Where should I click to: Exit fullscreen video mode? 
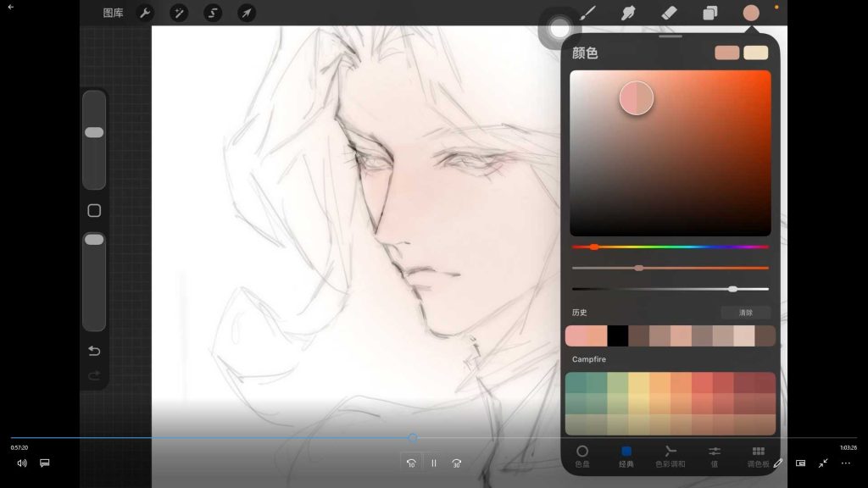tap(823, 463)
